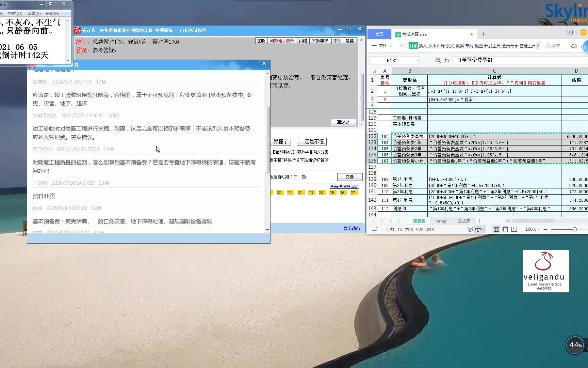
Task: Expand the 文件 dropdown arrow
Action: (391, 46)
